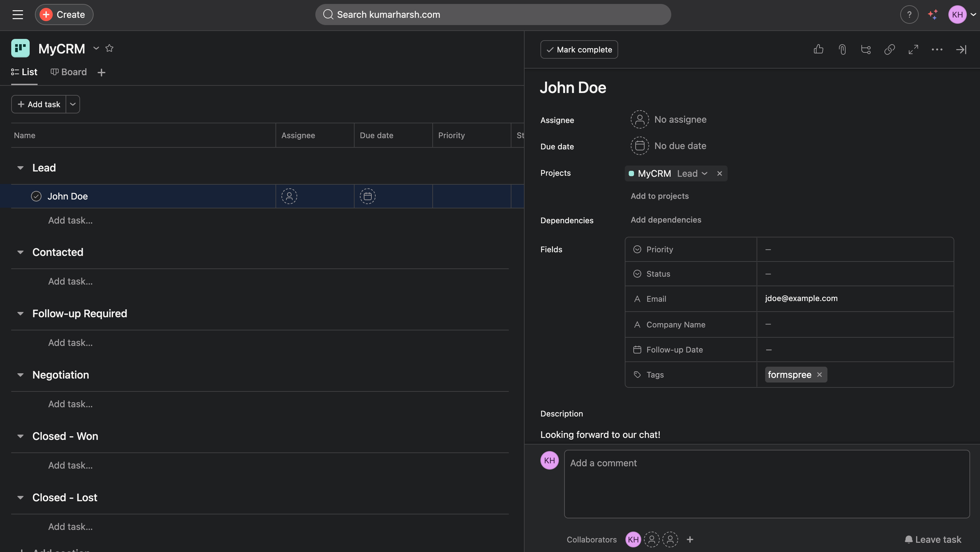Mark John Doe complete in the list row

[x=36, y=196]
